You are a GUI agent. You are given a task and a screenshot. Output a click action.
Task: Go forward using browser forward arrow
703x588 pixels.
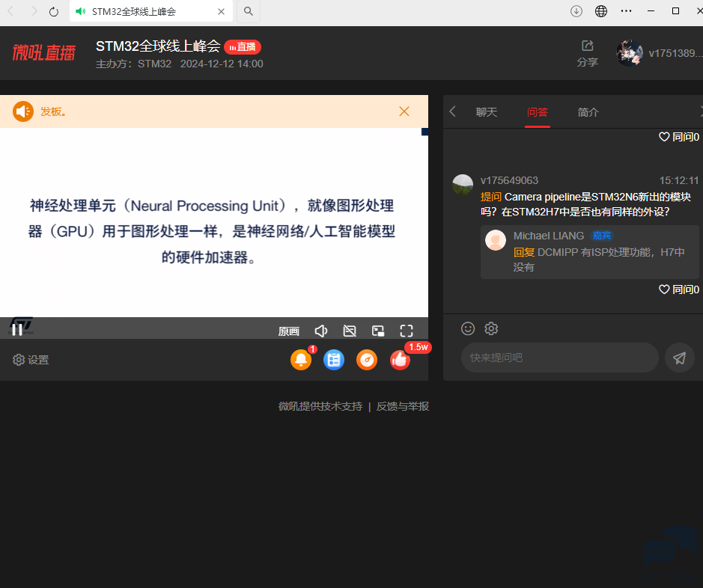point(34,11)
